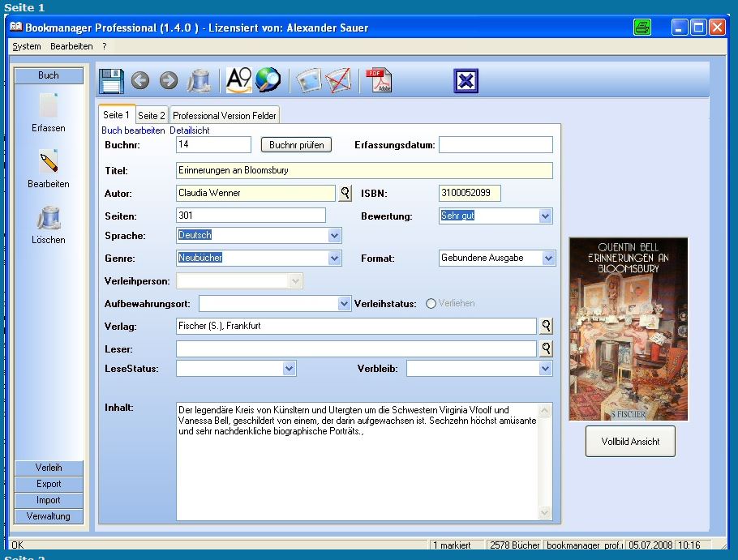Click the magnifier next to Autor field
Screen dimensions: 738x560
345,193
